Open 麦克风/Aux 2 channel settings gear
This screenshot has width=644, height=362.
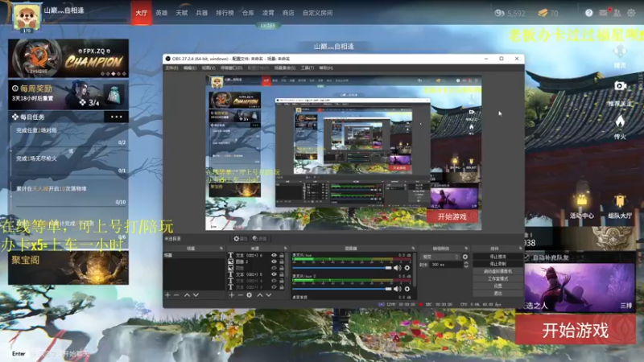tap(407, 289)
